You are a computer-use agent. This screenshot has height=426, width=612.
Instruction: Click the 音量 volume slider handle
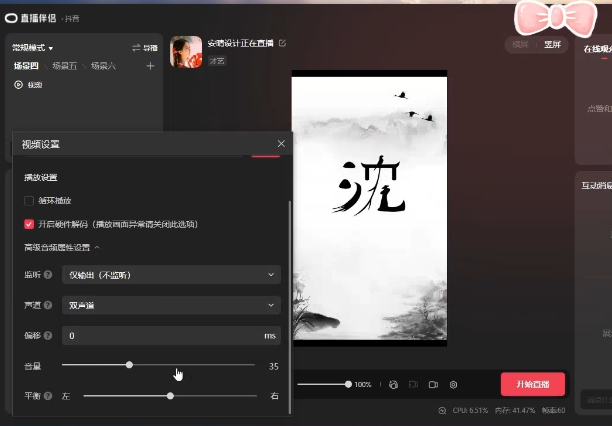[x=129, y=365]
